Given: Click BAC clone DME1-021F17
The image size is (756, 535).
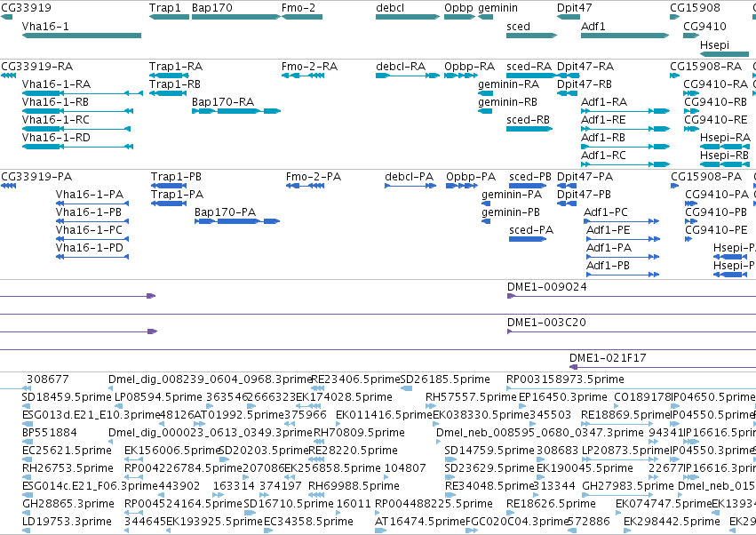Looking at the screenshot, I should click(663, 367).
